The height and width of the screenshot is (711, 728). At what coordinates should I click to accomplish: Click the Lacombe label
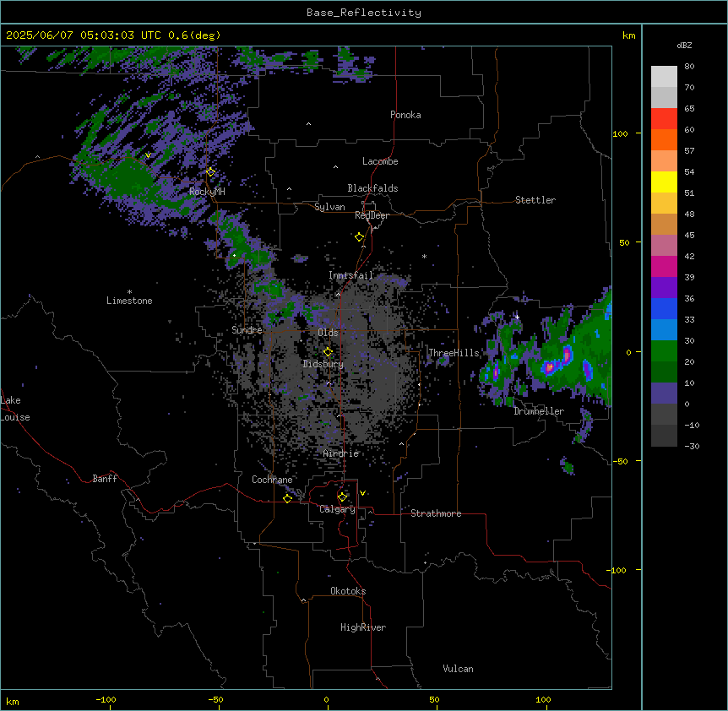[380, 161]
